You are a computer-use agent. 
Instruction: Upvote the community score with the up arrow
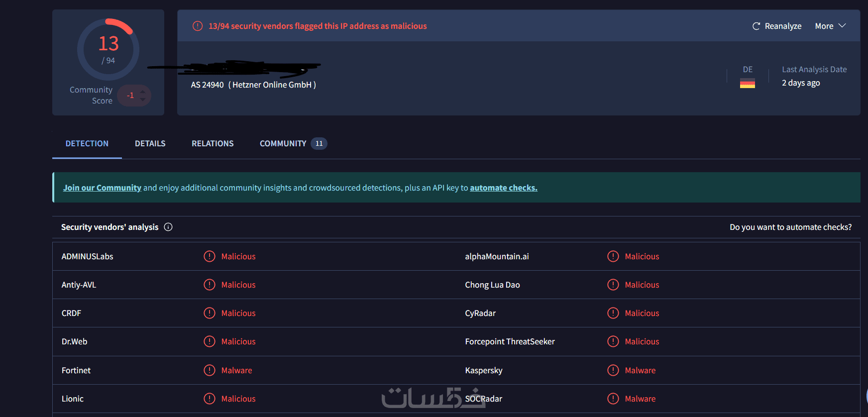tap(143, 92)
